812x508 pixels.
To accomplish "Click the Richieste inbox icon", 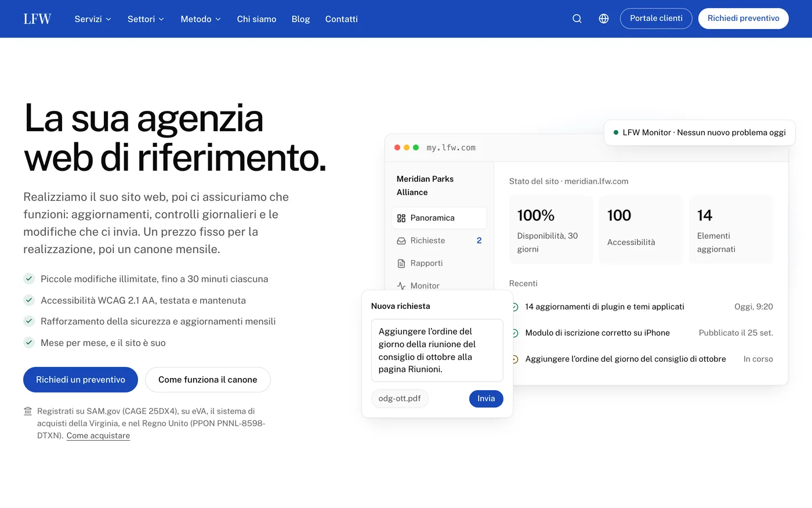I will point(401,241).
